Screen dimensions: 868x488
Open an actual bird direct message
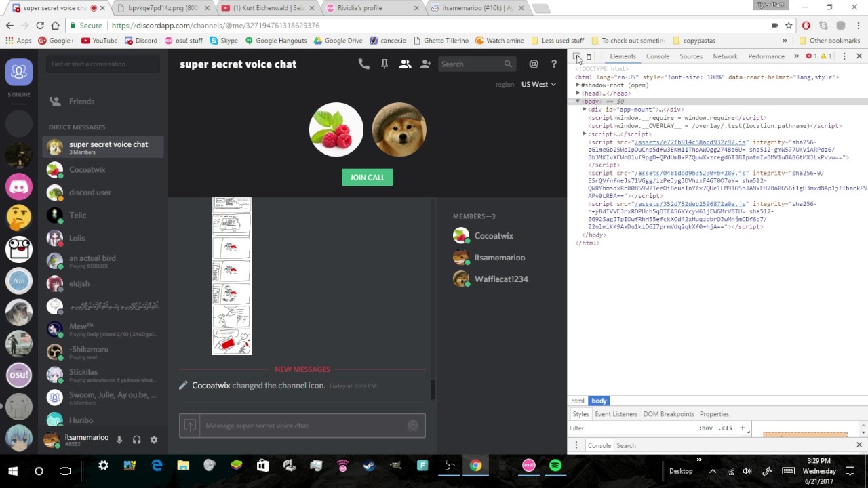(x=103, y=261)
